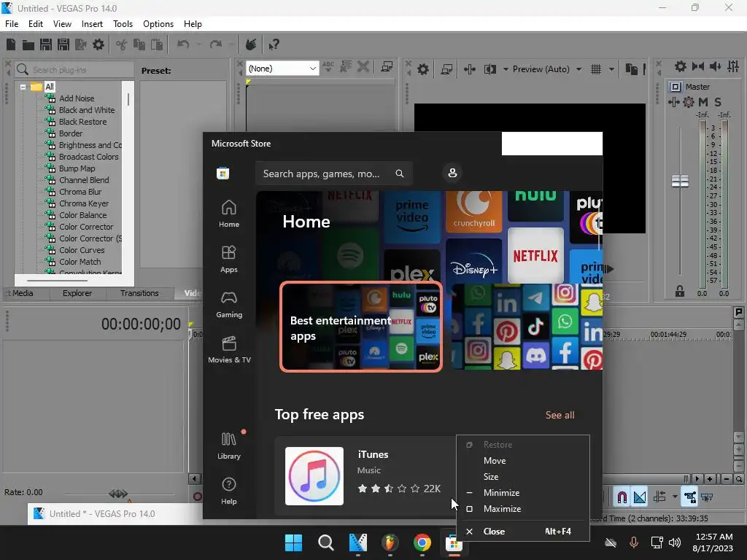747x560 pixels.
Task: Click the Paste clipboard icon
Action: click(157, 44)
